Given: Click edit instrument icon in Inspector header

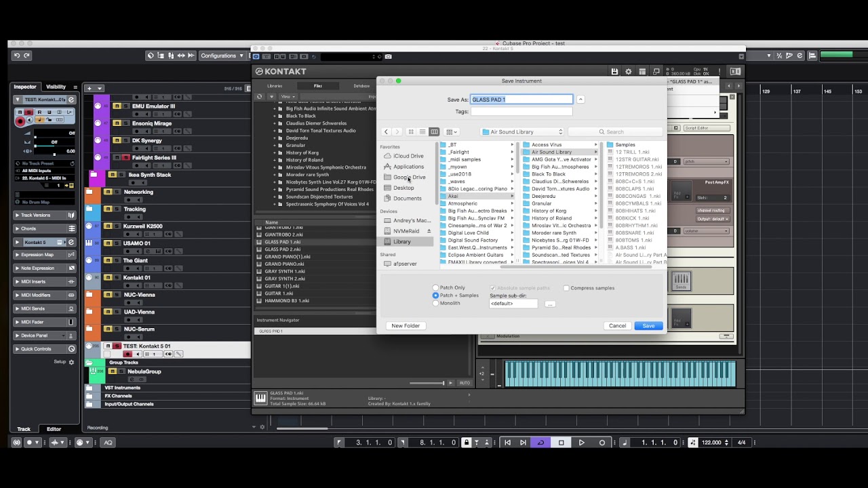Looking at the screenshot, I should (71, 100).
